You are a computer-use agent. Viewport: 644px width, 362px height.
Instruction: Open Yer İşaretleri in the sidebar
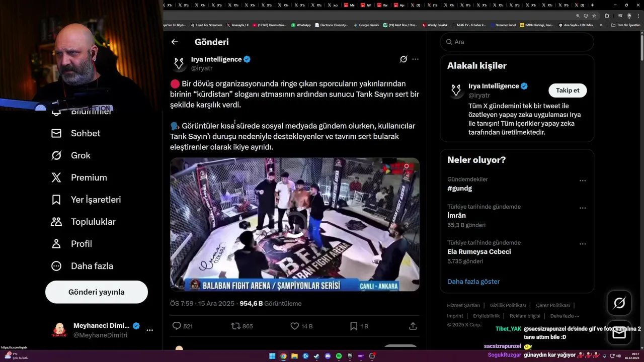86,200
